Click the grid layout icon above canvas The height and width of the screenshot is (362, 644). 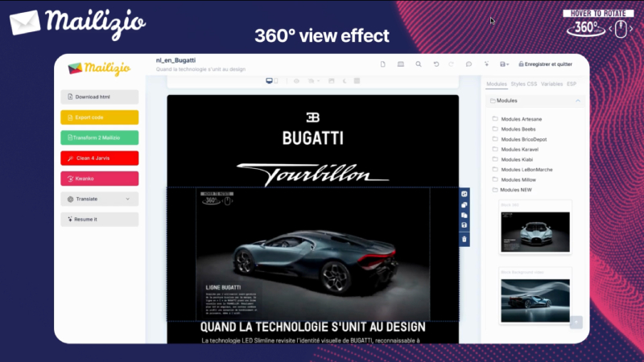pyautogui.click(x=357, y=81)
